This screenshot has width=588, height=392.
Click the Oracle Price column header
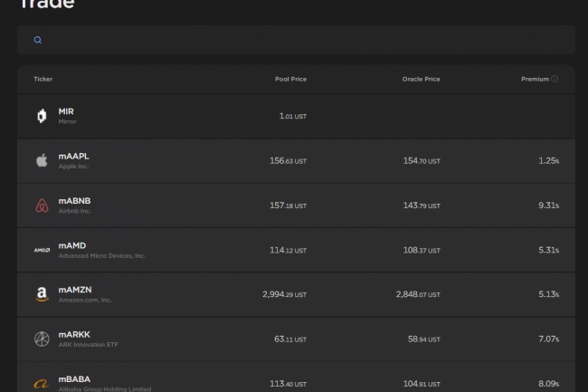tap(421, 79)
